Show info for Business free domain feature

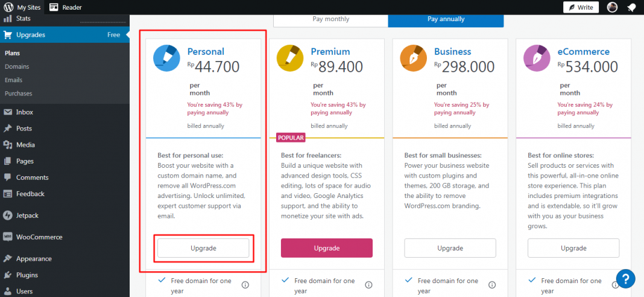[x=492, y=285]
